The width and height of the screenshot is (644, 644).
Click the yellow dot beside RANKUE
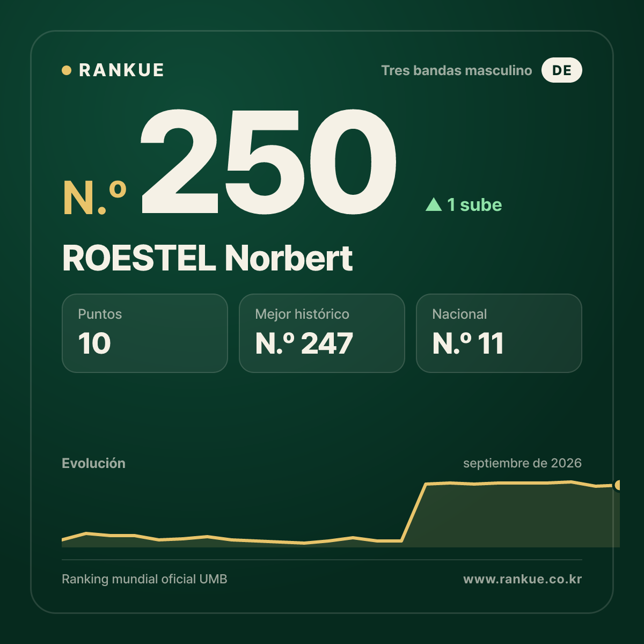pos(67,70)
